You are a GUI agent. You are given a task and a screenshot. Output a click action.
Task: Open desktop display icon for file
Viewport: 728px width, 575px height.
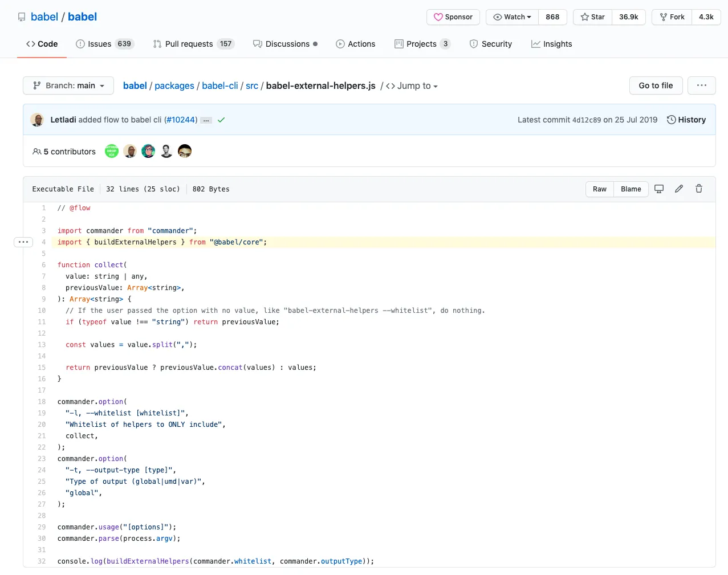click(659, 189)
